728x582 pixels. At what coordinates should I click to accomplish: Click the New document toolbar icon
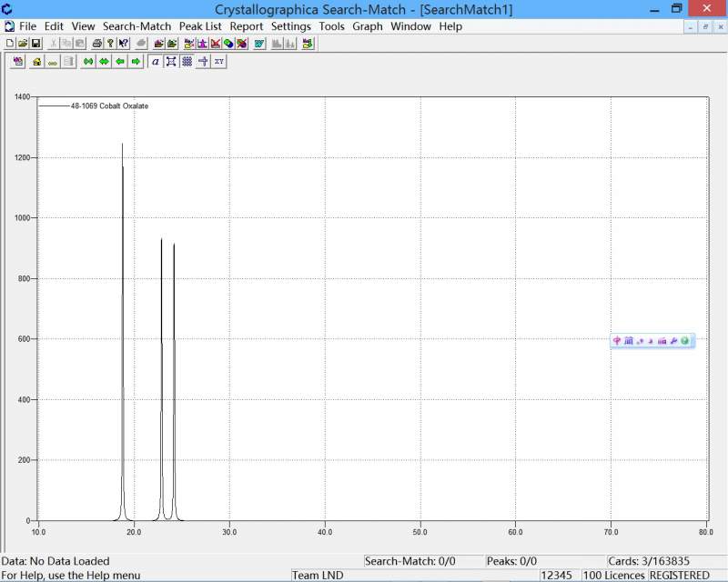(10, 44)
